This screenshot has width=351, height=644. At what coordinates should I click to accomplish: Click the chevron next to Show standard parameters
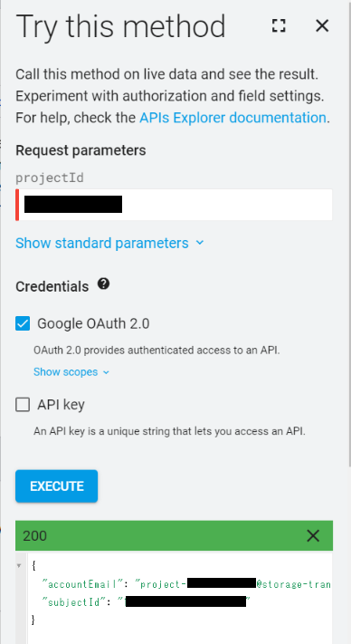tap(200, 243)
